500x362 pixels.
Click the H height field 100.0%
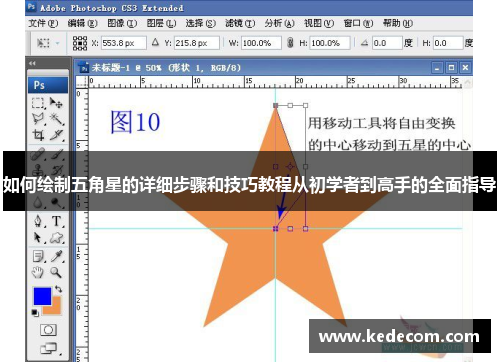330,43
